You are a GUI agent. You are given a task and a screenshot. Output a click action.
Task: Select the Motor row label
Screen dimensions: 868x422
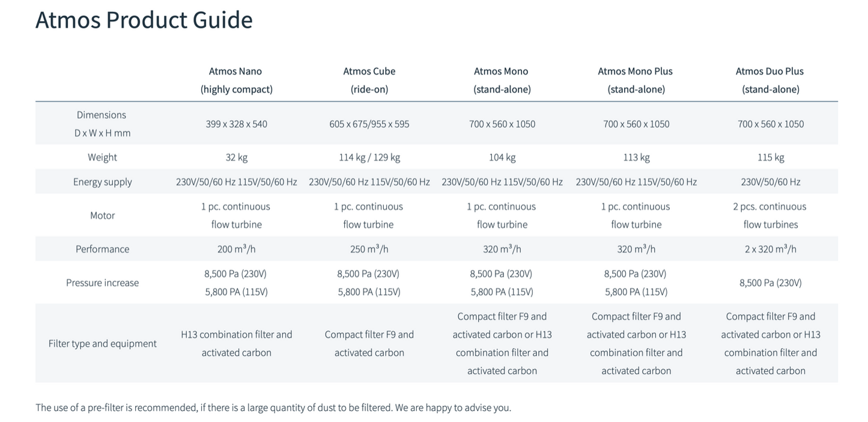[102, 215]
